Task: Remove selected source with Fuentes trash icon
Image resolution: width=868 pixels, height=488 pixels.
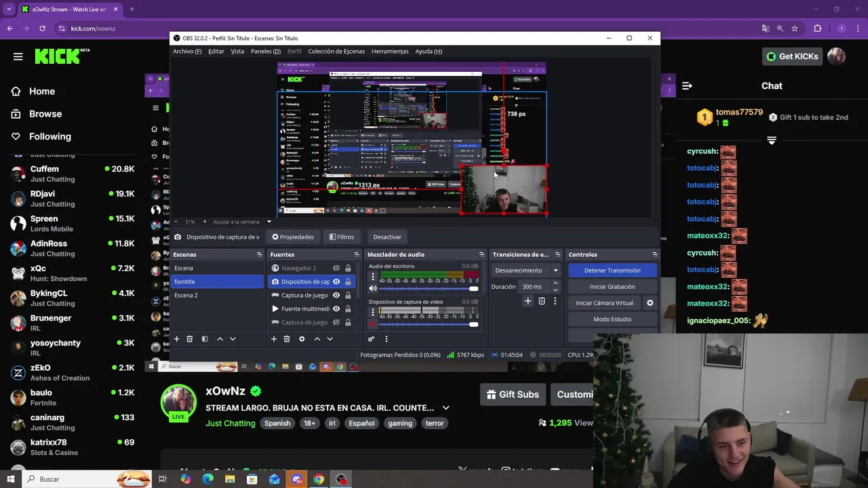Action: pyautogui.click(x=287, y=339)
